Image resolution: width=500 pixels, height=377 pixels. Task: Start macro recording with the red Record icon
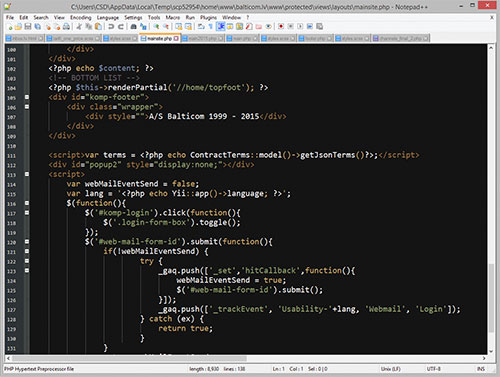point(281,27)
